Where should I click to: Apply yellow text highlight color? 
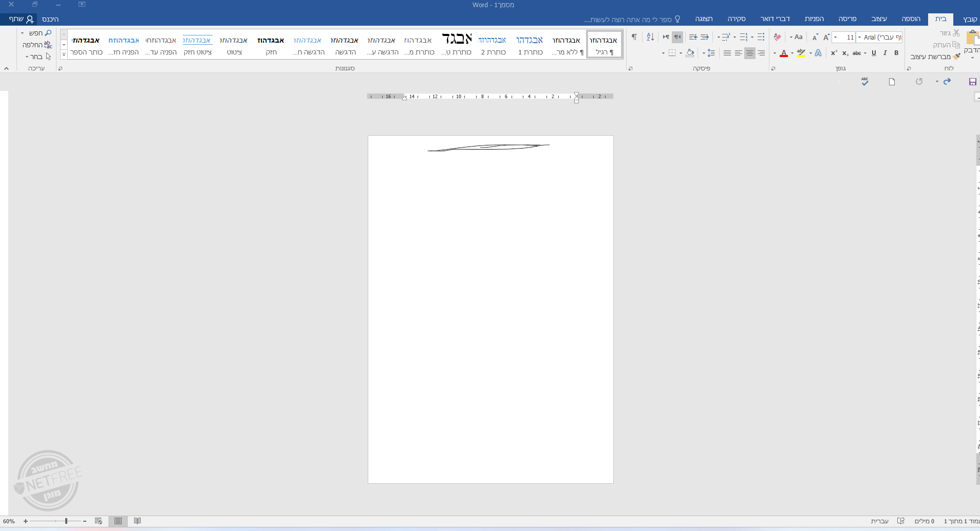tap(801, 53)
